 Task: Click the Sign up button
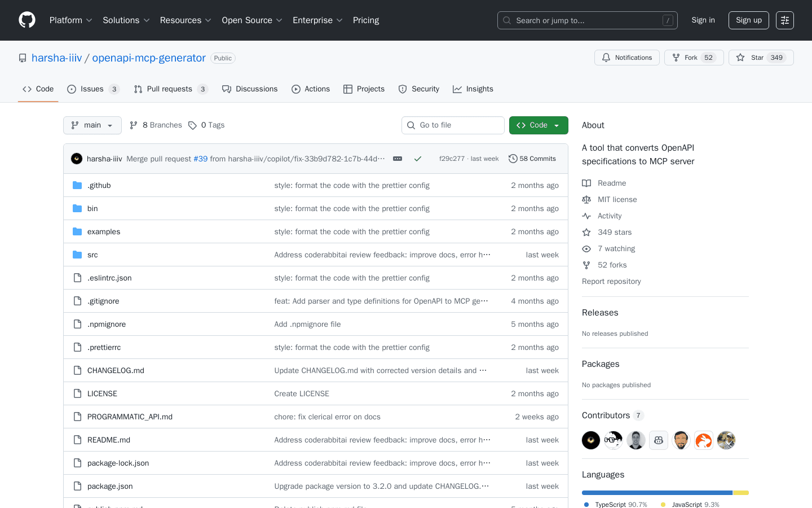[748, 20]
